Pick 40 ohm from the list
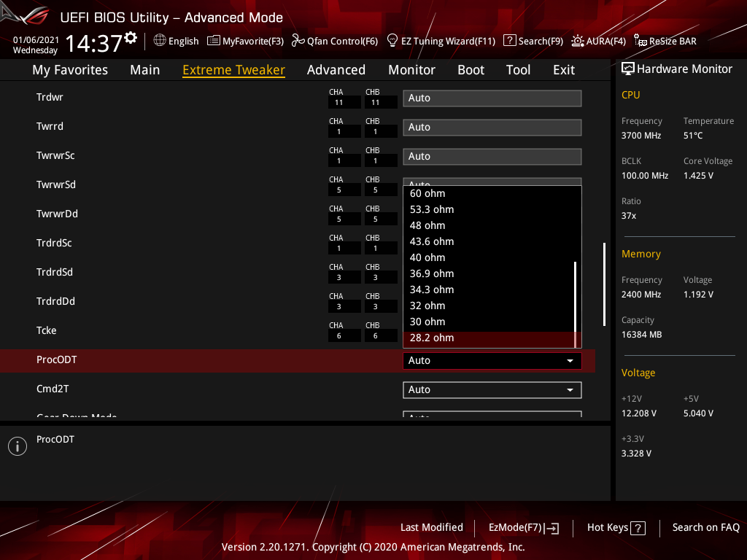Screen dimensions: 747x560 tap(489, 257)
